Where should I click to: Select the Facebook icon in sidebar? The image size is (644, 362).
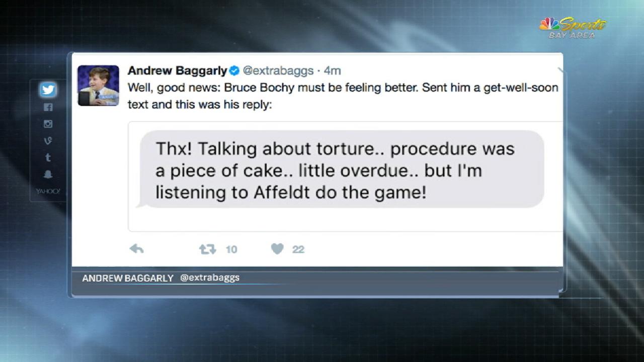[48, 107]
